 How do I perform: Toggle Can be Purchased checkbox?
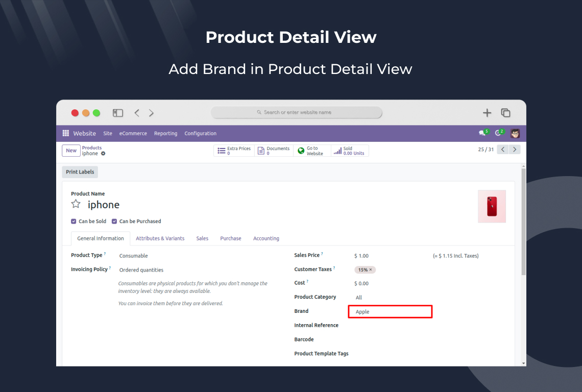click(x=114, y=221)
